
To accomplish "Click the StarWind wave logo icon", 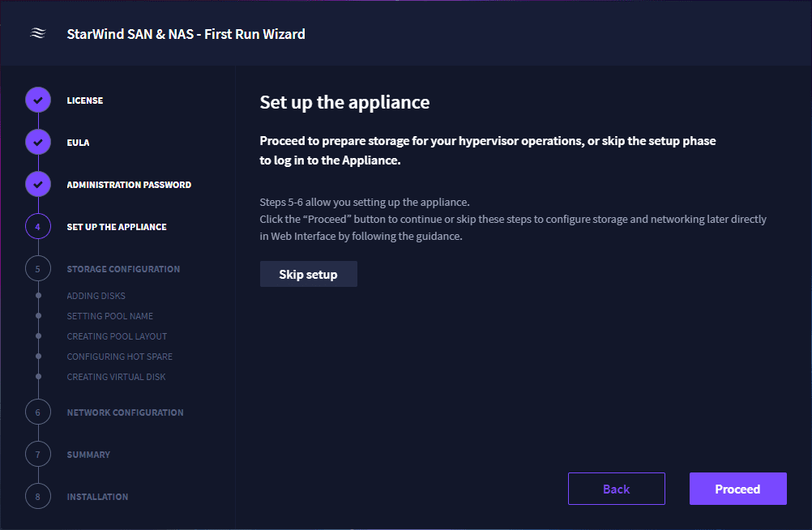I will pos(37,33).
